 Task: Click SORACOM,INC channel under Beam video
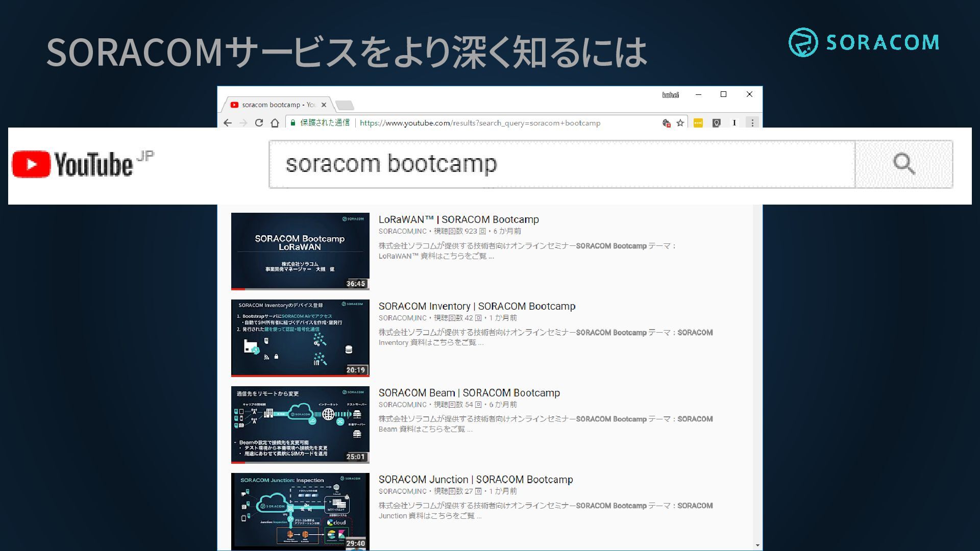(402, 405)
